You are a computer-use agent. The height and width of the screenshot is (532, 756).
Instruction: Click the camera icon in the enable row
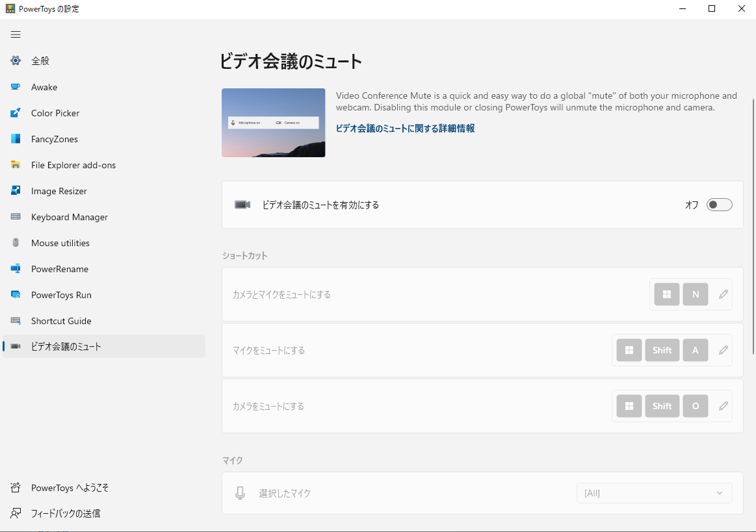tap(242, 205)
